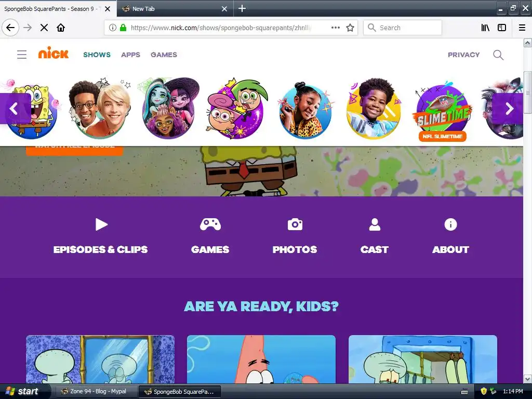Bookmark this page with the star icon
This screenshot has width=532, height=399.
[x=350, y=28]
